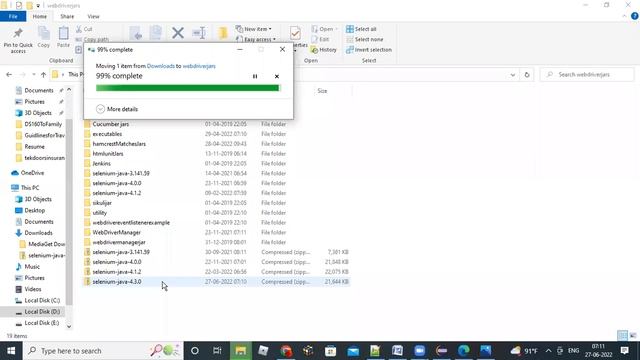Switch to details view layout icon
The height and width of the screenshot is (360, 640).
click(622, 336)
